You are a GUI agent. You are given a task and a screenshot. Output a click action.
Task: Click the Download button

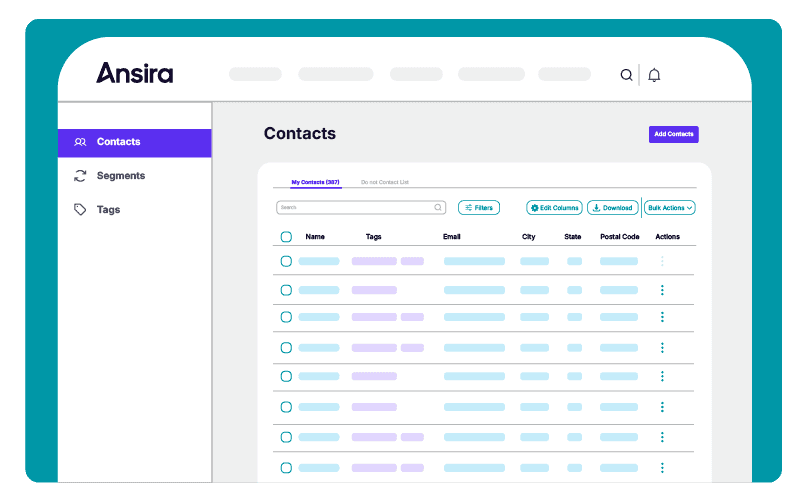[612, 208]
